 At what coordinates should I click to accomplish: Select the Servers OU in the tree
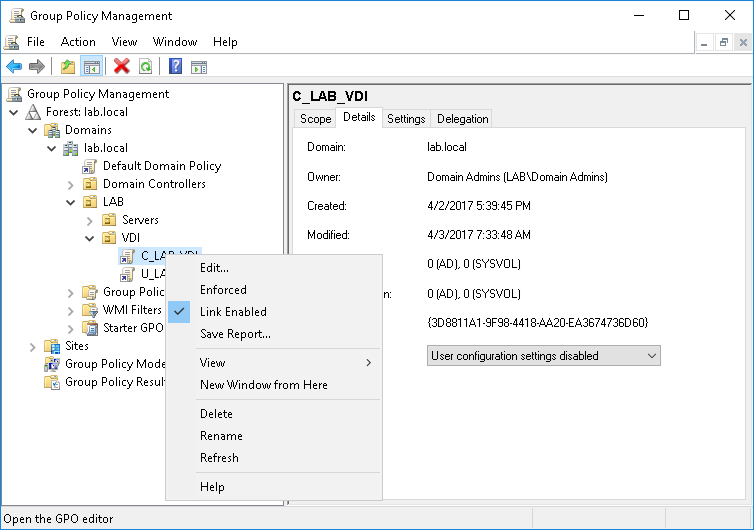coord(140,220)
